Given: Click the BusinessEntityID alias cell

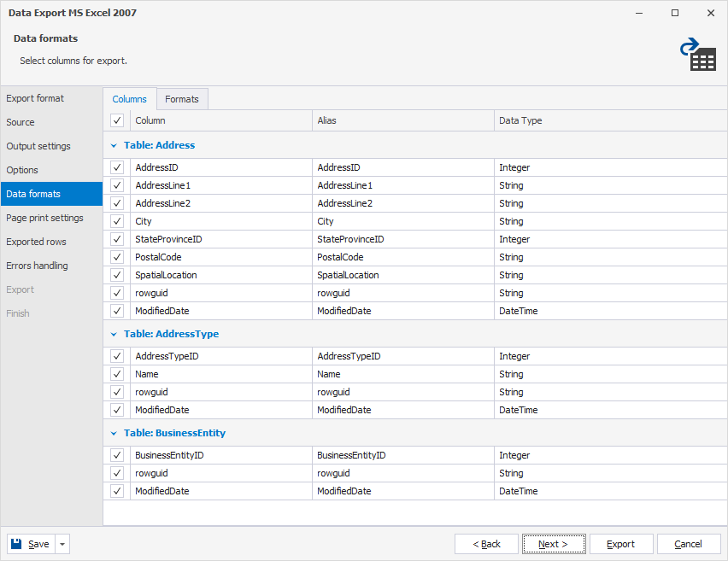Looking at the screenshot, I should [403, 455].
